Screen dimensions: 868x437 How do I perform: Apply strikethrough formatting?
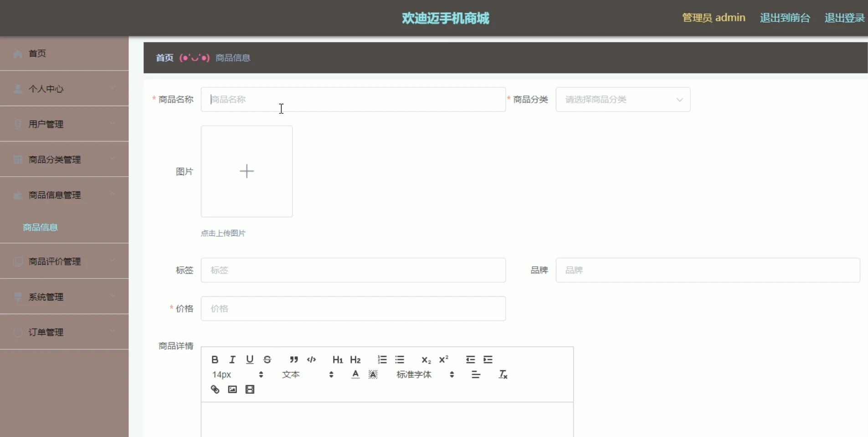point(267,359)
